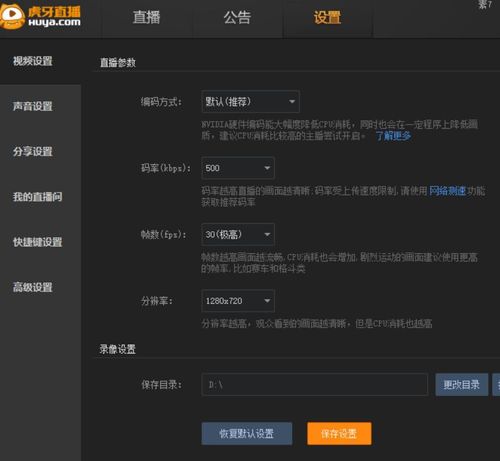Open 我的直播间 sidebar item
Screen dimensions: 500x461
(38, 197)
